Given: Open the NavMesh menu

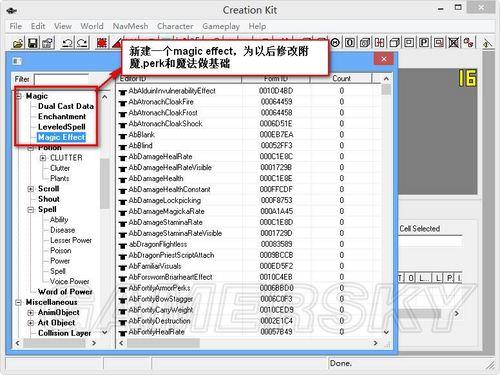Looking at the screenshot, I should [130, 26].
